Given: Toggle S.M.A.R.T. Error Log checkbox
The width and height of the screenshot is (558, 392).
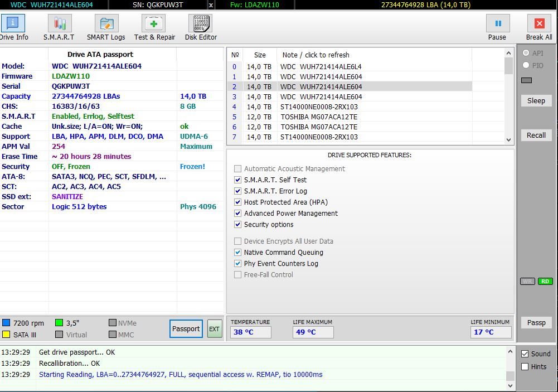Looking at the screenshot, I should click(x=237, y=191).
